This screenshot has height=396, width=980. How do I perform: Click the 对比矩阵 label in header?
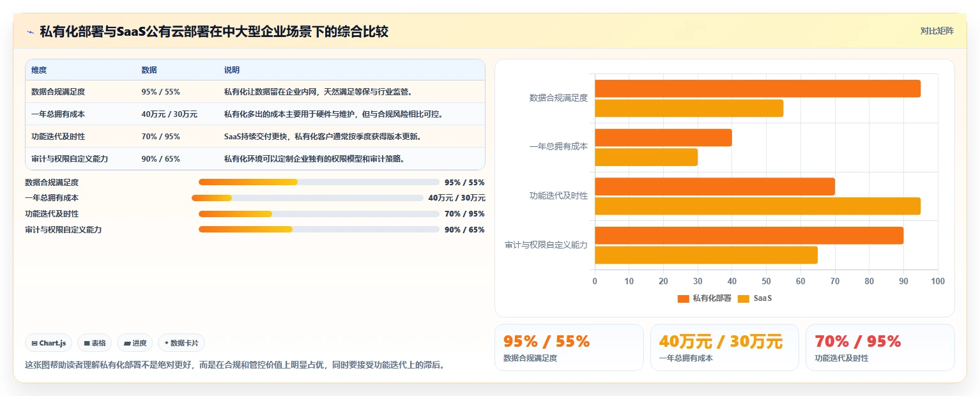coord(937,31)
